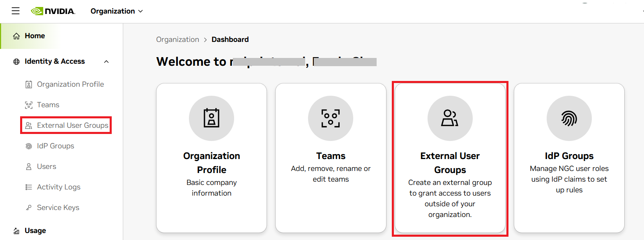644x240 pixels.
Task: Click the Identity & Access globe icon
Action: 16,62
